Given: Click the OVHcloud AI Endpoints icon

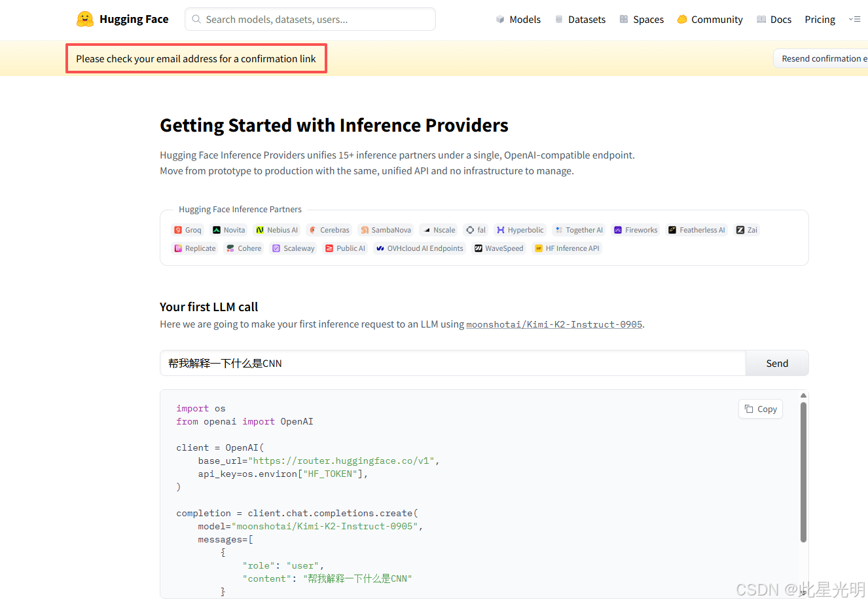Looking at the screenshot, I should click(380, 248).
